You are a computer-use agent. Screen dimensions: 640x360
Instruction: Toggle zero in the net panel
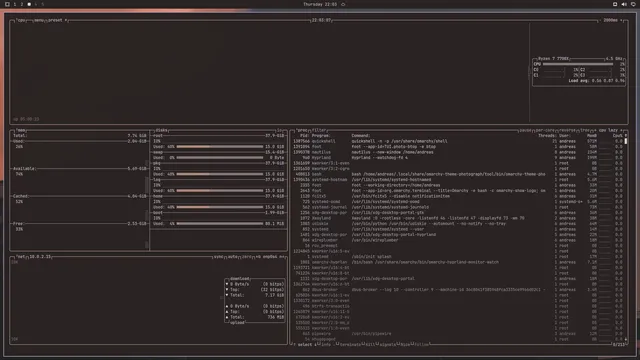247,257
